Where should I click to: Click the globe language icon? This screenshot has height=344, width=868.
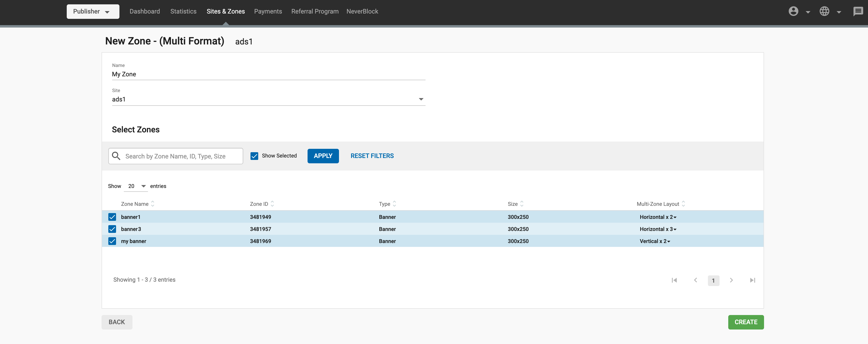pos(824,11)
